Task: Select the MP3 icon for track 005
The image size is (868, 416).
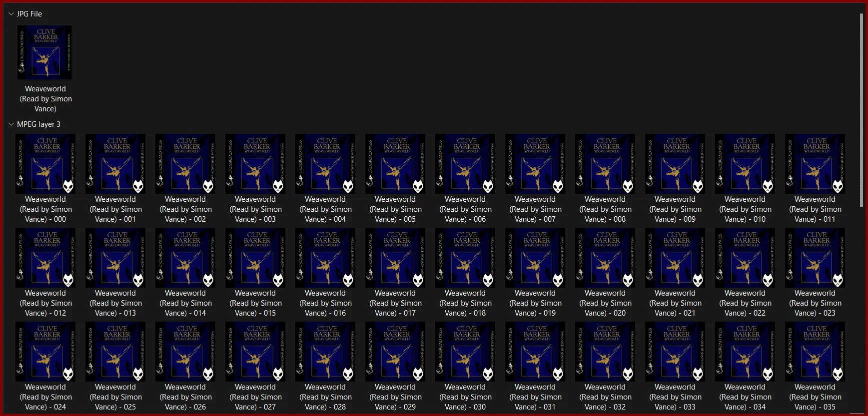Action: (395, 164)
